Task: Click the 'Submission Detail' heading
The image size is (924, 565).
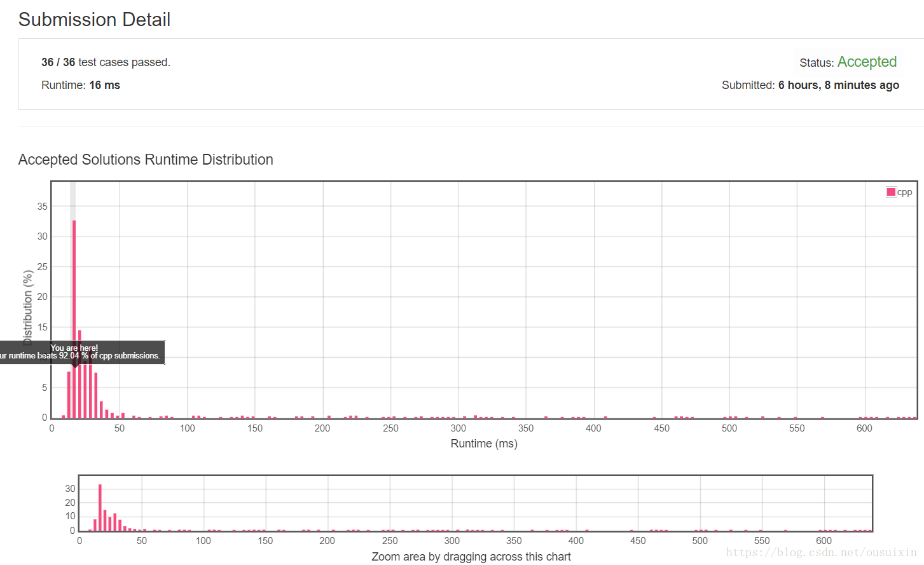Action: 94,20
